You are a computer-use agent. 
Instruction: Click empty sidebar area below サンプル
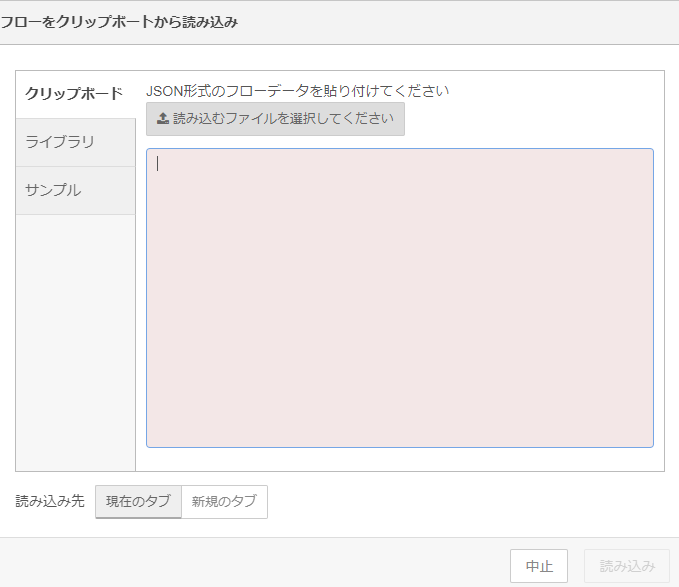point(75,340)
